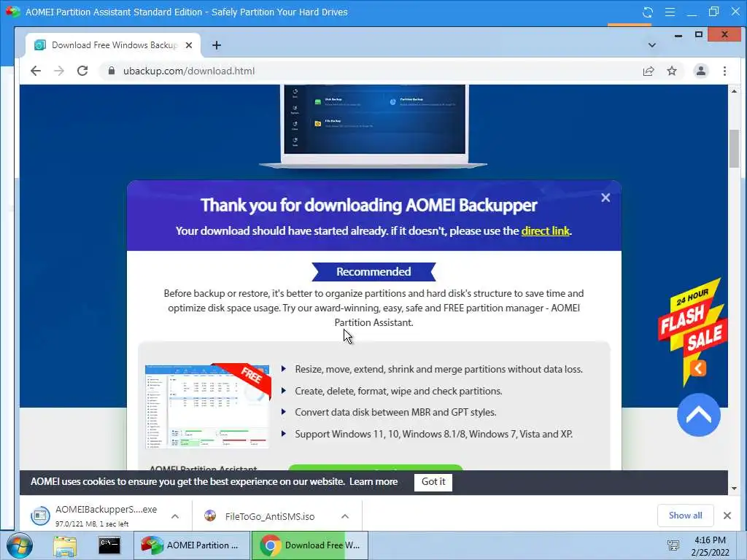747x560 pixels.
Task: Click AOMEI Partition Assistant refresh icon in title bar
Action: coord(648,12)
